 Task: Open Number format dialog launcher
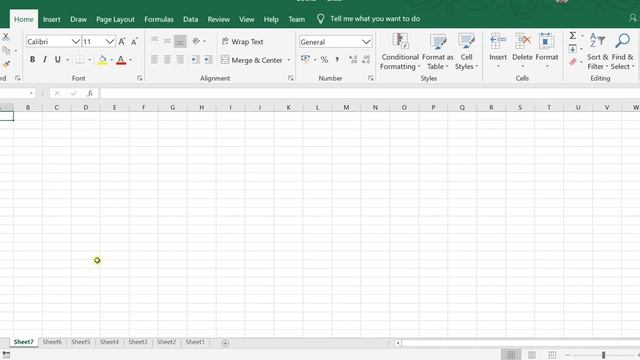coord(371,78)
